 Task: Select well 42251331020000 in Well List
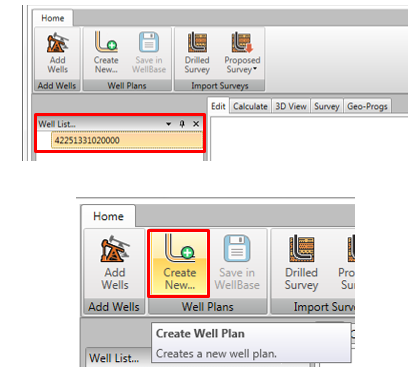127,140
